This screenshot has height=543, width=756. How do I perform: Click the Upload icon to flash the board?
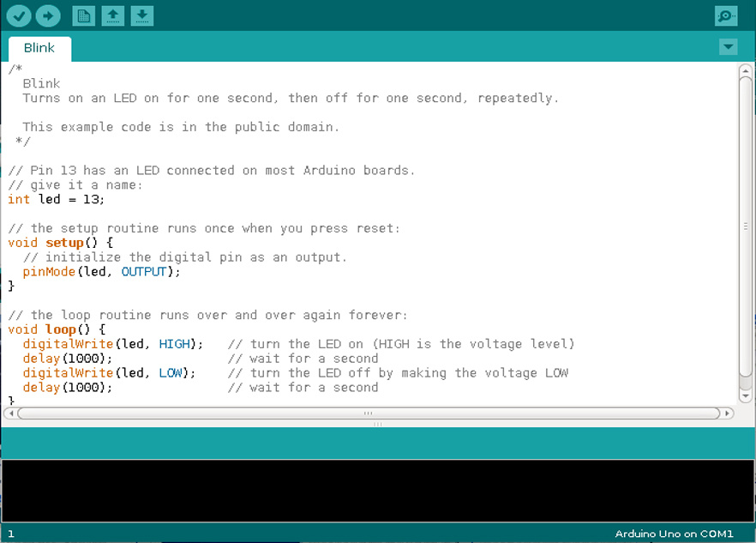[48, 15]
